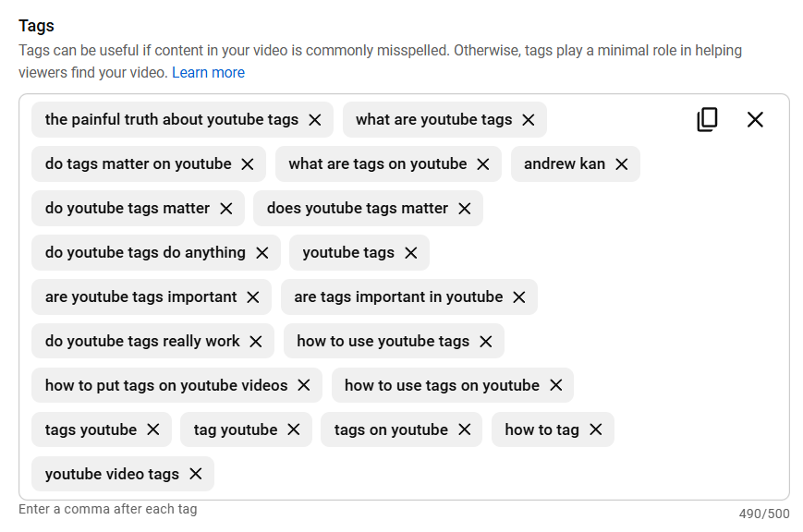The height and width of the screenshot is (532, 803).
Task: Remove the 'andrew kan' tag
Action: point(621,164)
